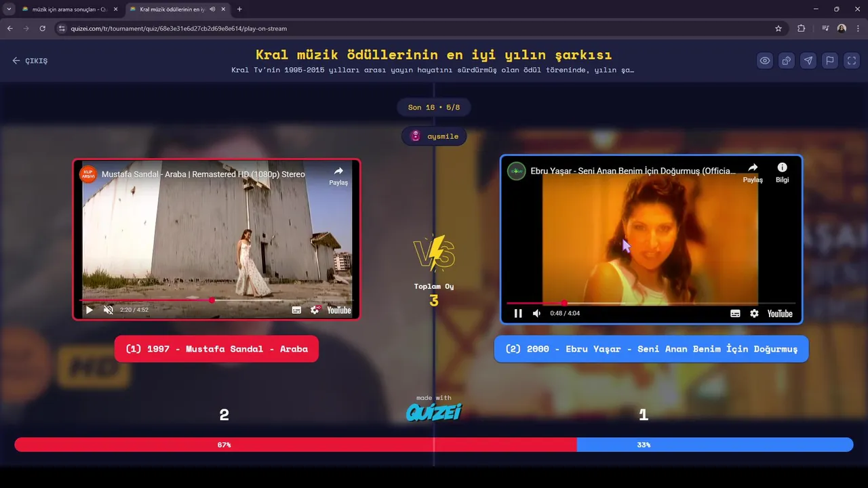
Task: Seek on Araba video progress bar
Action: pos(216,300)
